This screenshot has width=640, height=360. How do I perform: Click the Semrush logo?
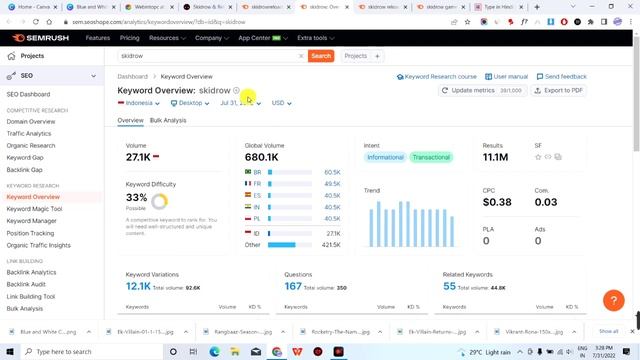[x=40, y=38]
